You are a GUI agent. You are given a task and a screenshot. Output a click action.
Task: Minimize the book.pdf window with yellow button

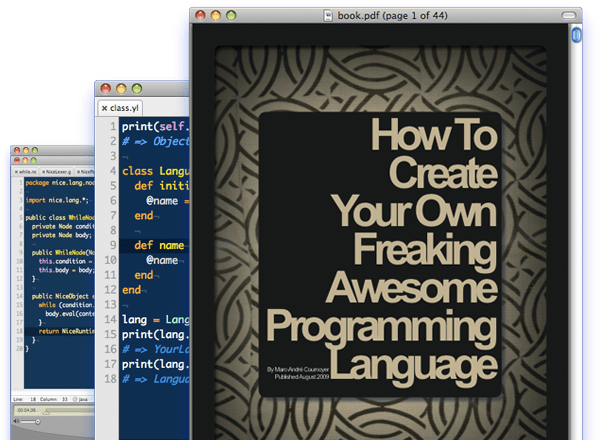pyautogui.click(x=216, y=16)
